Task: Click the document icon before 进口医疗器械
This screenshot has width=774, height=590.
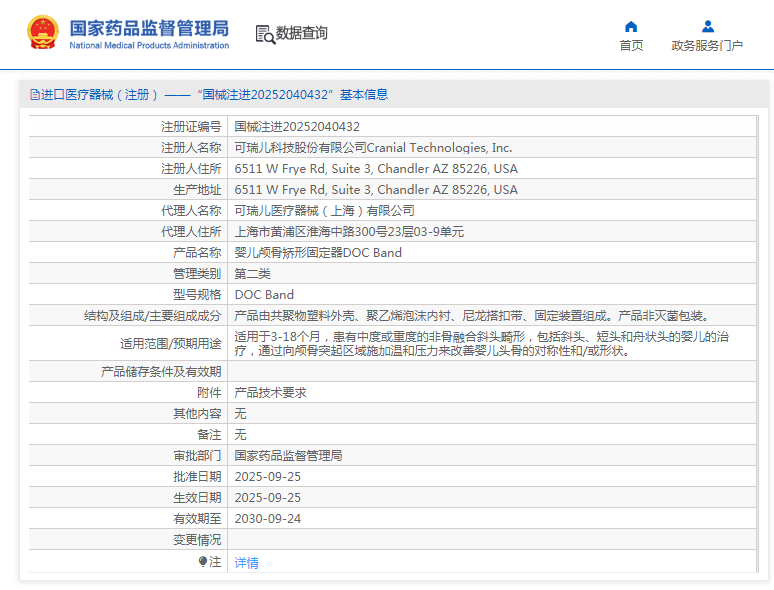Action: tap(35, 95)
